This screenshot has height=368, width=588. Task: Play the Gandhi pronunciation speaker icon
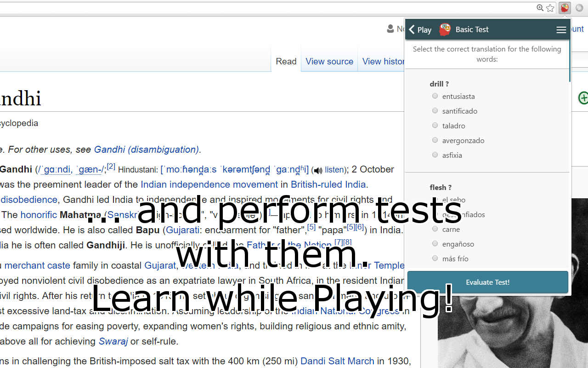click(x=317, y=171)
